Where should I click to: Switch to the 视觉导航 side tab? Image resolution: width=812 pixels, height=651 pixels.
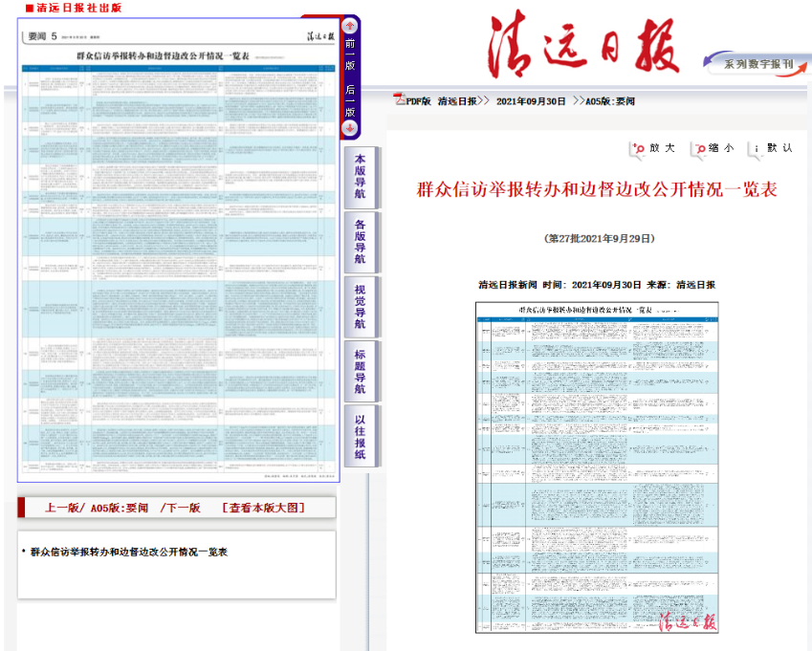point(360,306)
